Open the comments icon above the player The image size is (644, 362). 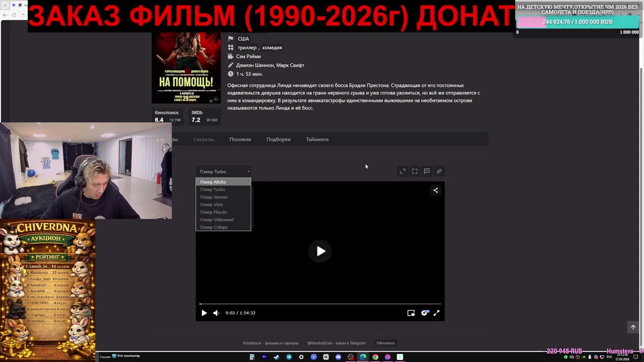pos(427,171)
